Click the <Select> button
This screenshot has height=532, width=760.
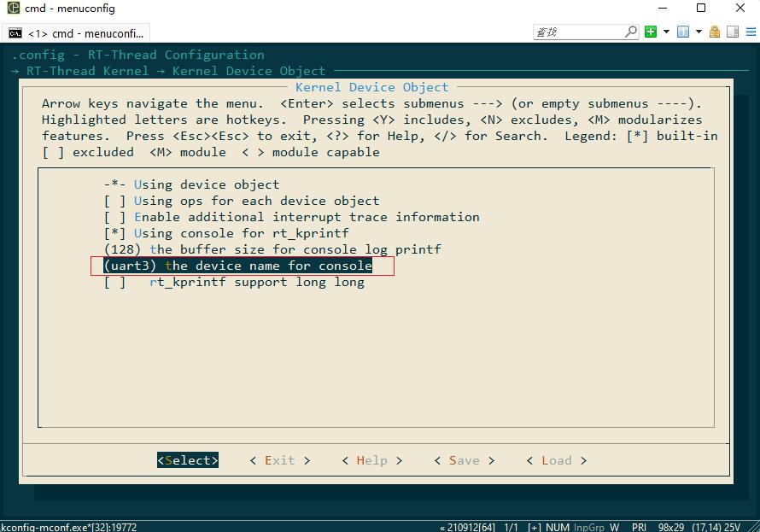(x=188, y=460)
